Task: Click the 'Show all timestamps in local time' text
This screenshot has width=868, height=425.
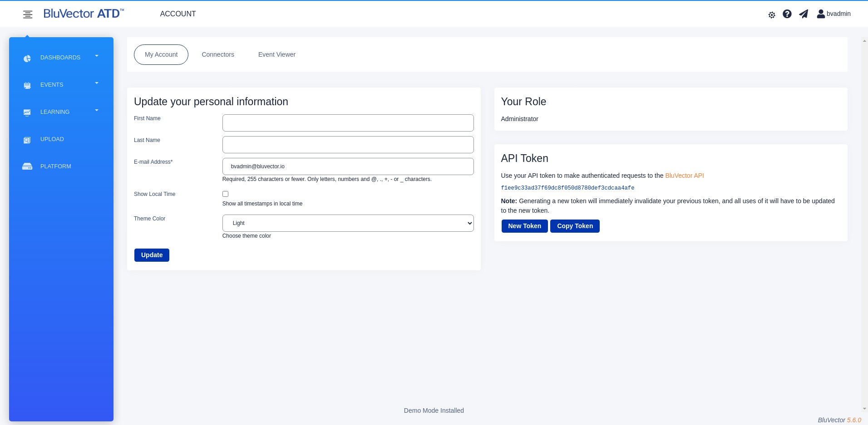Action: coord(262,204)
